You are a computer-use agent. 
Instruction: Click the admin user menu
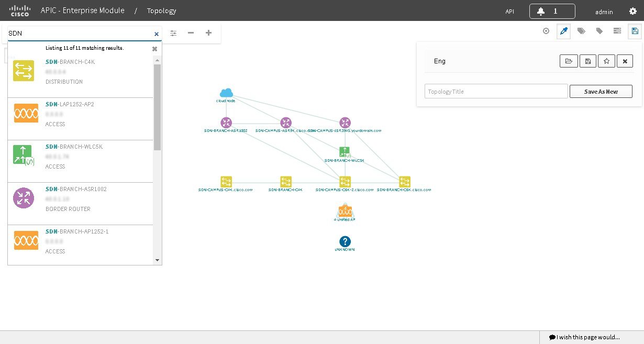pyautogui.click(x=604, y=11)
